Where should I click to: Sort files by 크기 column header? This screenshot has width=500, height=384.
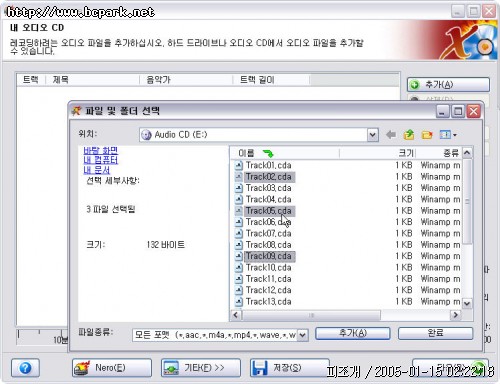pyautogui.click(x=377, y=153)
